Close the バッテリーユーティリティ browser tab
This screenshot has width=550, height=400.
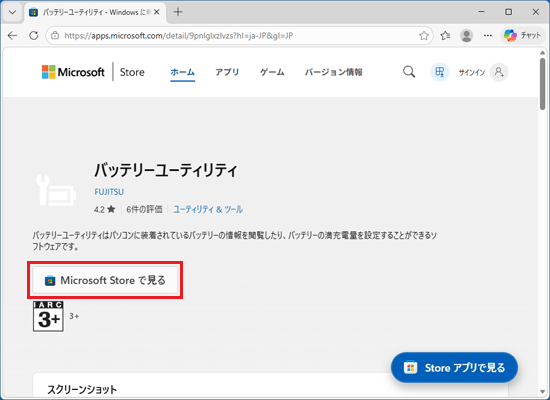pos(157,12)
